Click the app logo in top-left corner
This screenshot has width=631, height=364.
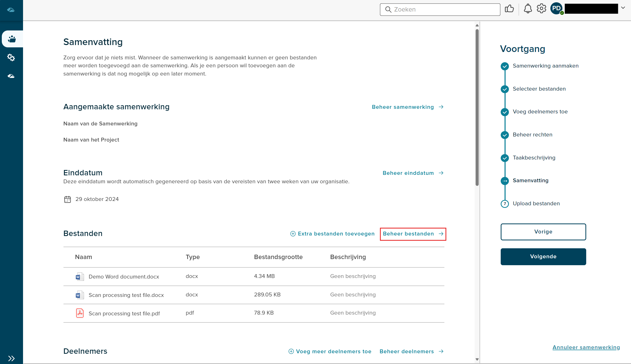11,10
